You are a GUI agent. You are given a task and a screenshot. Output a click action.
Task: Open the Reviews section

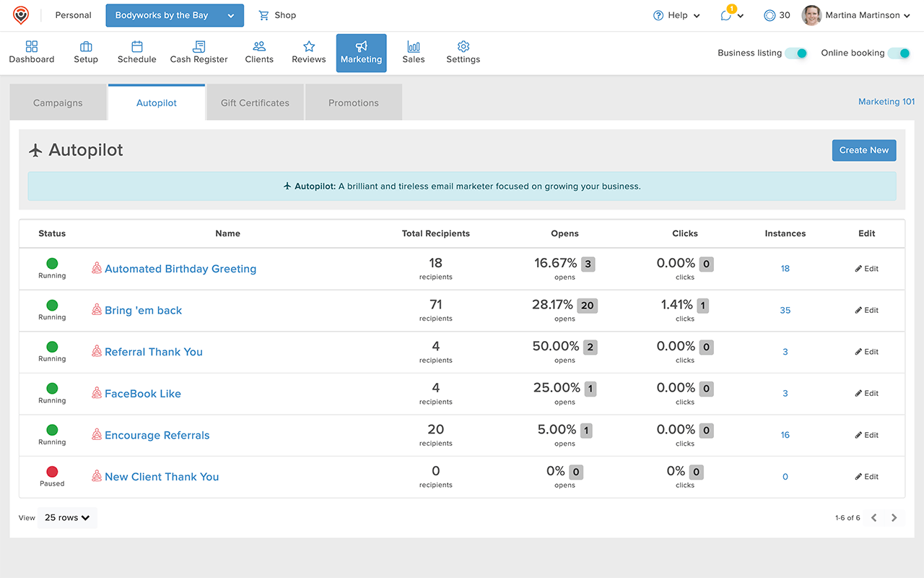point(308,52)
